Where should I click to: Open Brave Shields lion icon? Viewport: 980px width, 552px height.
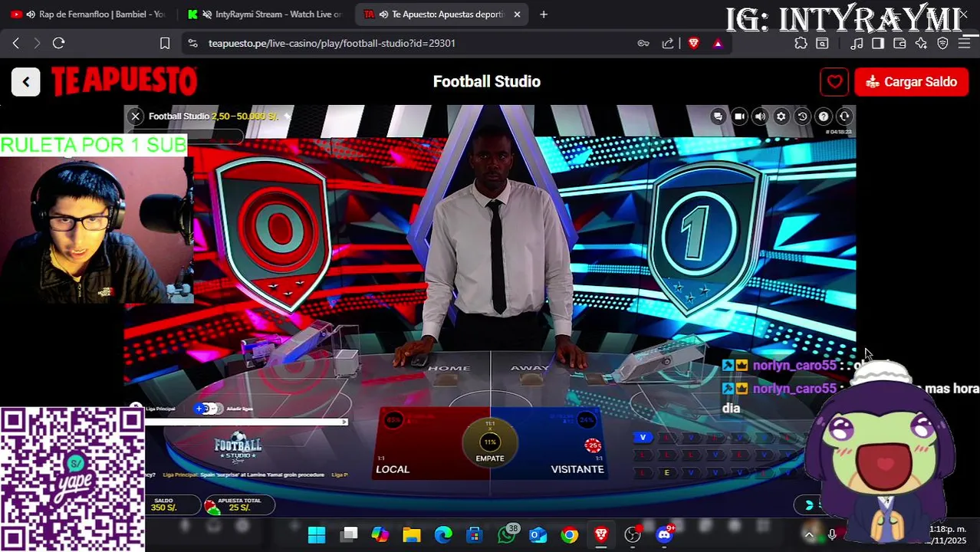(694, 43)
